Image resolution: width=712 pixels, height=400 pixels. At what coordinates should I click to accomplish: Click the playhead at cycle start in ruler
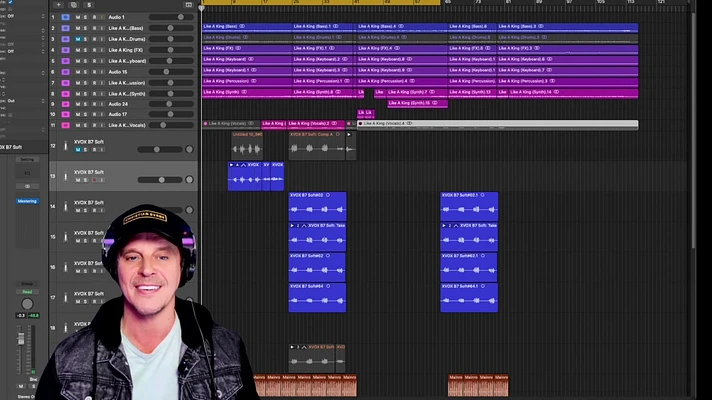point(202,6)
